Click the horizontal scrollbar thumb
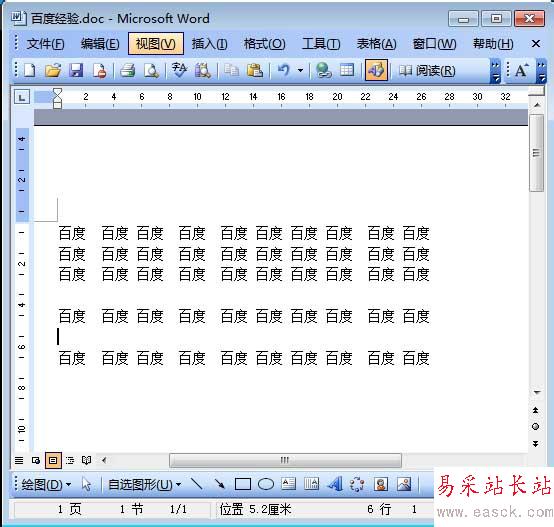Viewport: 554px width, 527px height. pos(285,460)
